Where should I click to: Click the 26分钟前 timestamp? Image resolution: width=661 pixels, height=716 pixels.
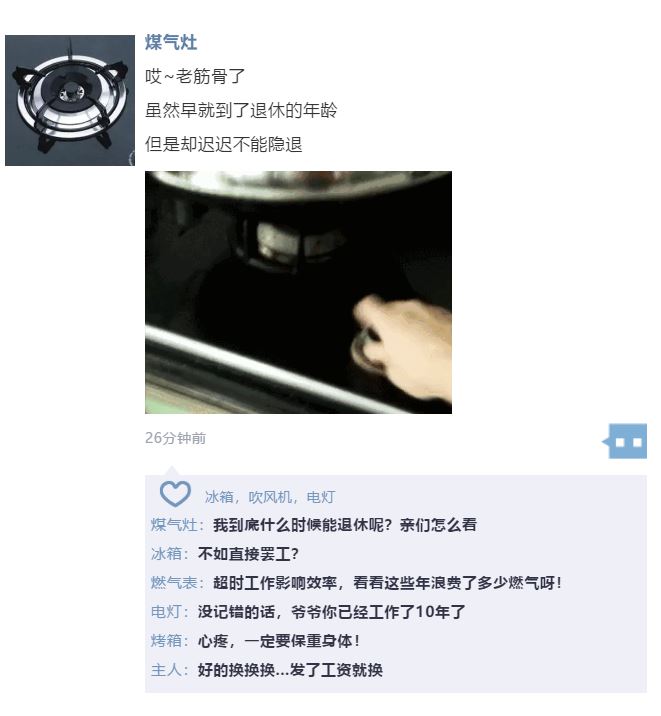(x=175, y=438)
